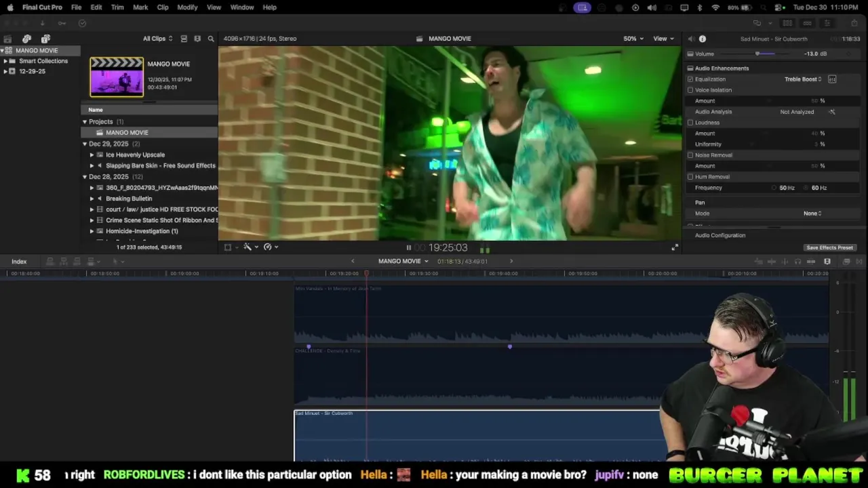Open the Mark menu

coord(140,7)
